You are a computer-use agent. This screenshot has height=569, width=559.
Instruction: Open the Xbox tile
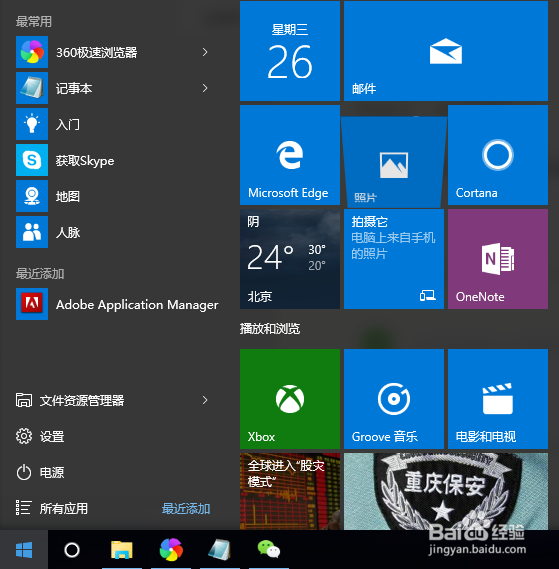[290, 399]
